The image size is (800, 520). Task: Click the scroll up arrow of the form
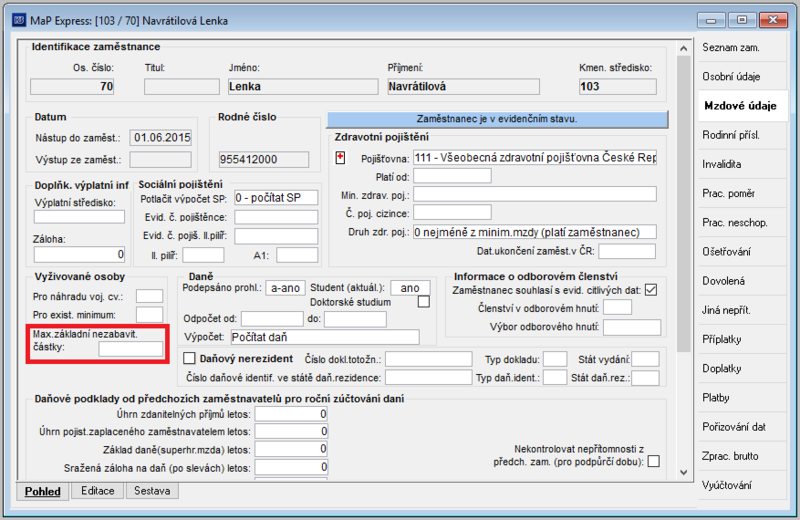pos(684,48)
